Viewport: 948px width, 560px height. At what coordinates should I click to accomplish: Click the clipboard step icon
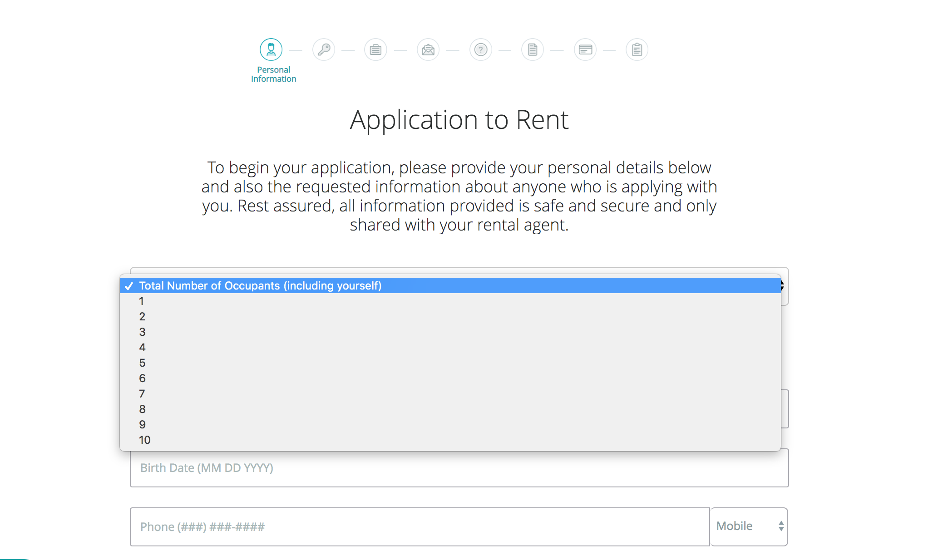coord(637,49)
